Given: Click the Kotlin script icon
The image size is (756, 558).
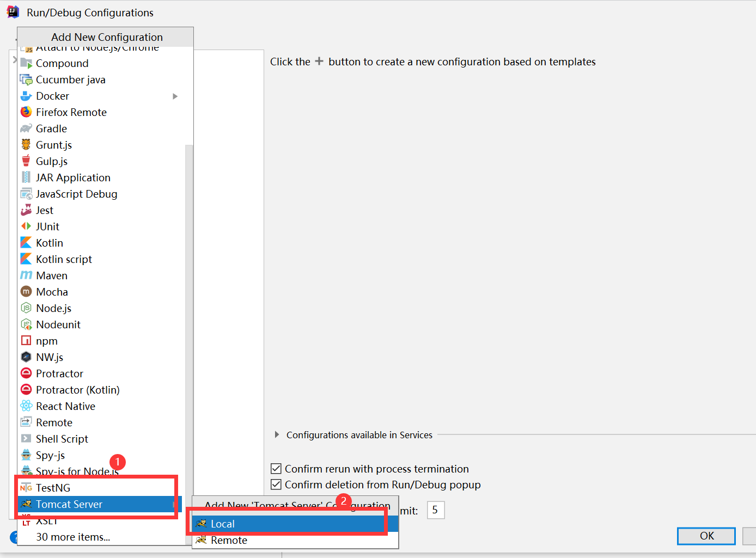Looking at the screenshot, I should coord(26,259).
